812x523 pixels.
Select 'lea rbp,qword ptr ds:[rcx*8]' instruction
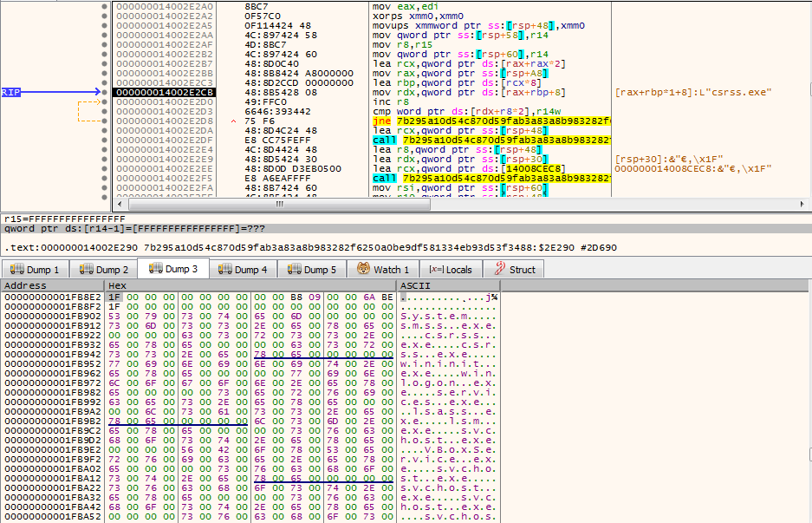(457, 83)
